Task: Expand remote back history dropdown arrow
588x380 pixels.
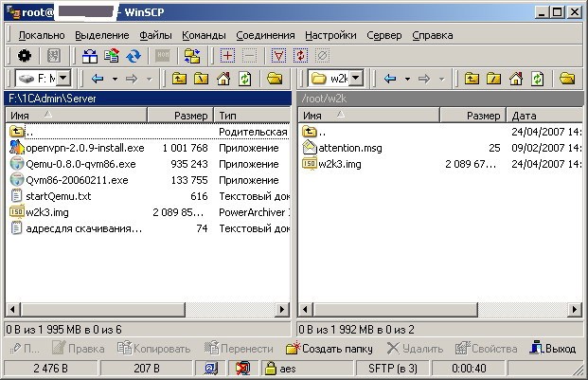Action: pos(408,80)
